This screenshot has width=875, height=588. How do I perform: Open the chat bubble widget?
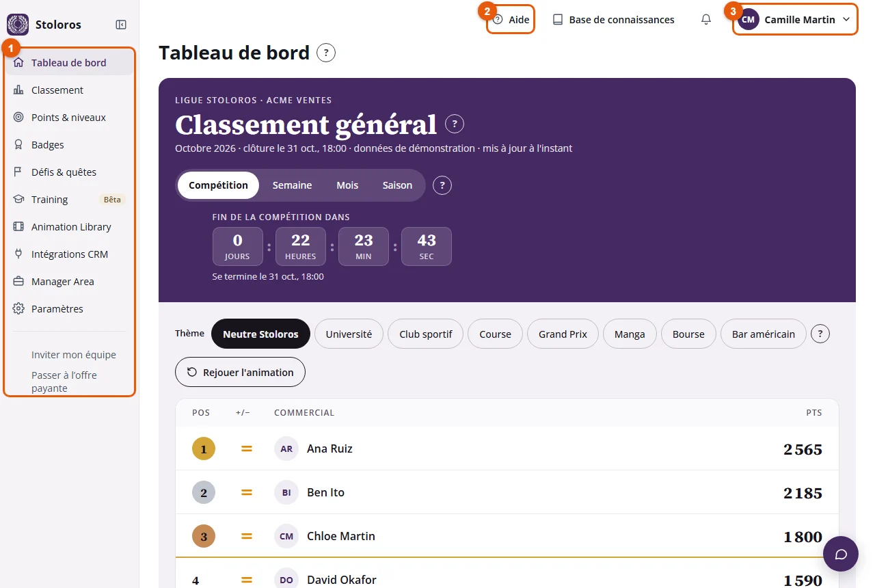click(x=841, y=553)
